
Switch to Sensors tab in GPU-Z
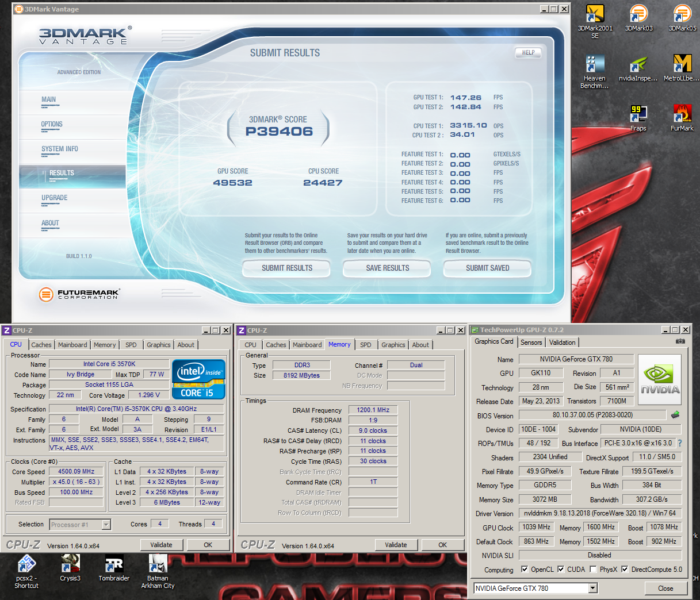pyautogui.click(x=531, y=342)
